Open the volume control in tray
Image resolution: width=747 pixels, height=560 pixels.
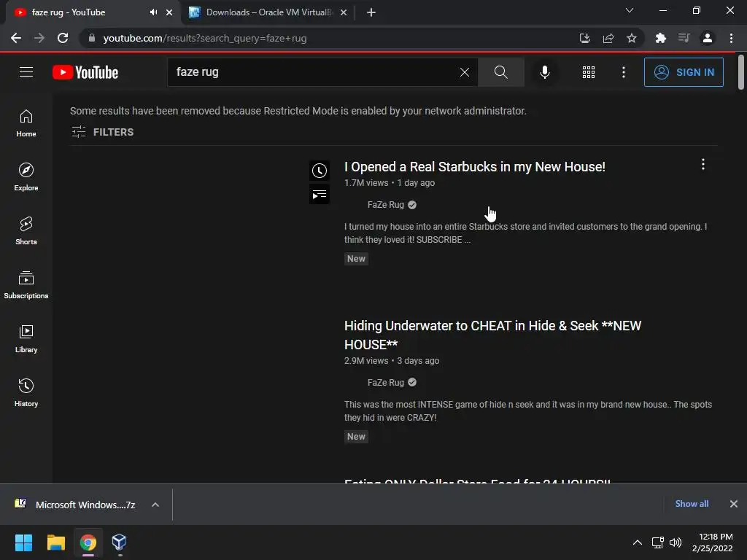click(676, 542)
